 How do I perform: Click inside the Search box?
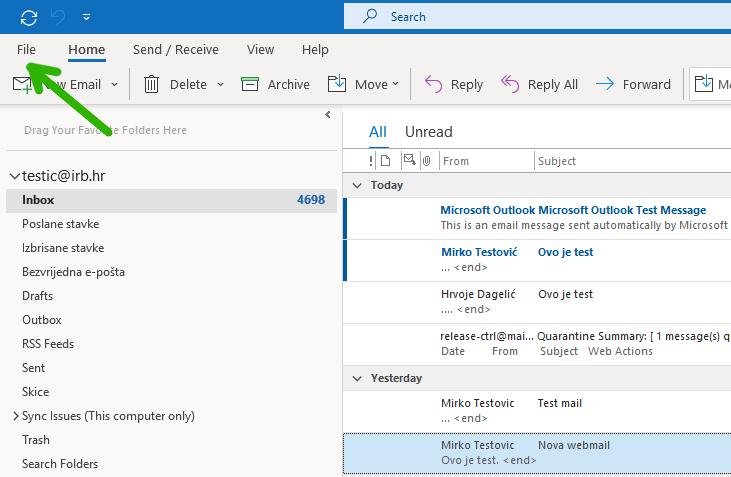coord(537,17)
